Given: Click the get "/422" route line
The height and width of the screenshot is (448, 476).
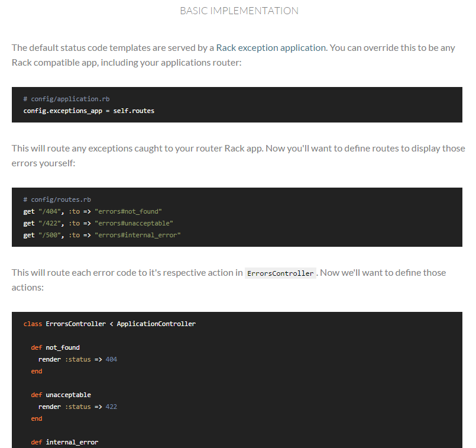Looking at the screenshot, I should 98,223.
